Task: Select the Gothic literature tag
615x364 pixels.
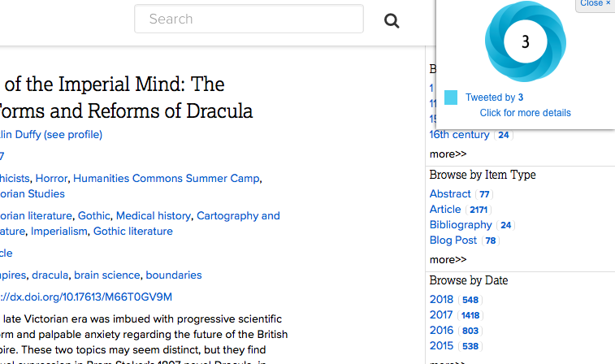Action: 133,231
